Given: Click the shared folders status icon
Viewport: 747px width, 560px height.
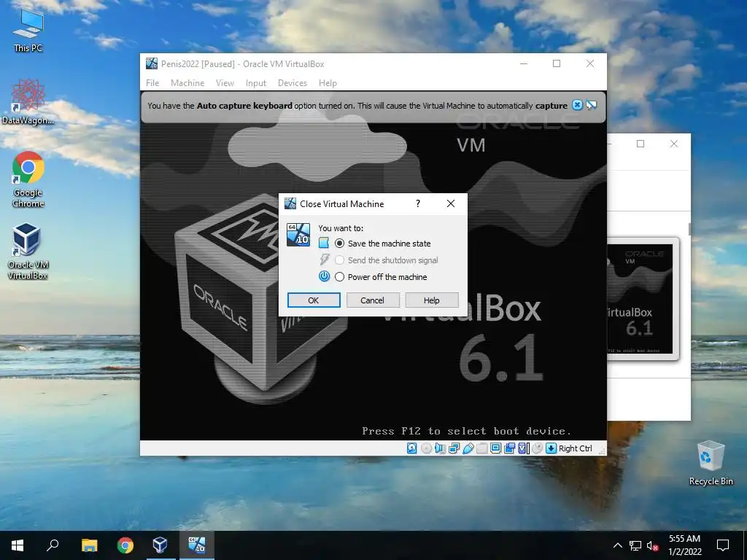Looking at the screenshot, I should point(481,448).
